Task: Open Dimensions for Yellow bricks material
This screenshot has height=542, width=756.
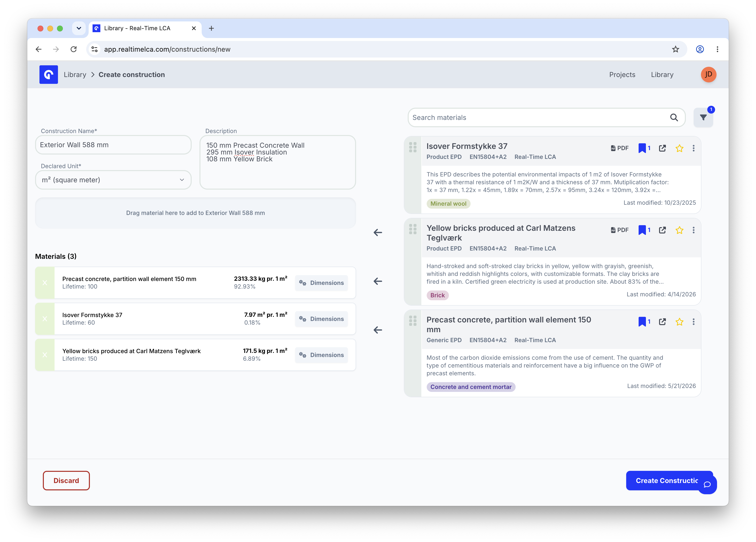Action: coord(321,355)
